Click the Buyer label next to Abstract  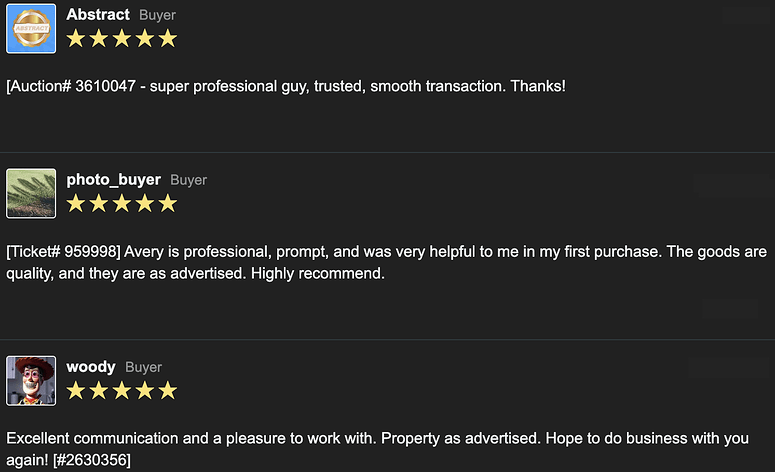click(157, 15)
